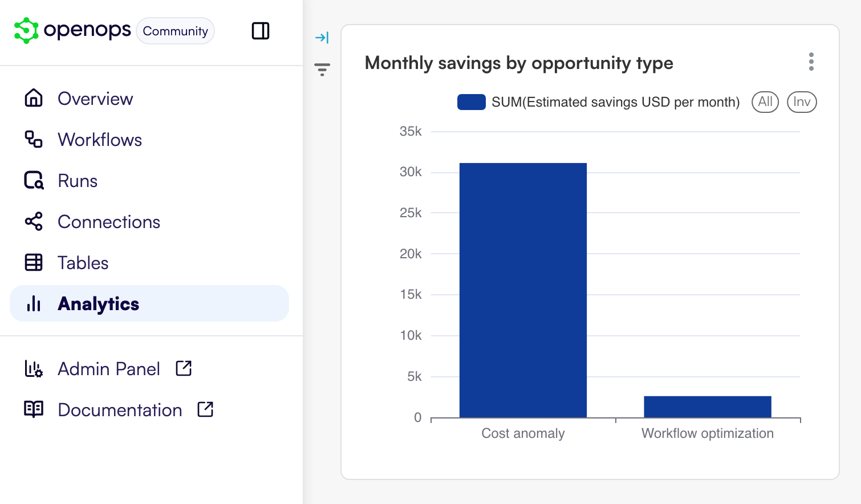The height and width of the screenshot is (504, 861).
Task: Toggle the All filter on the savings chart
Action: click(x=765, y=102)
